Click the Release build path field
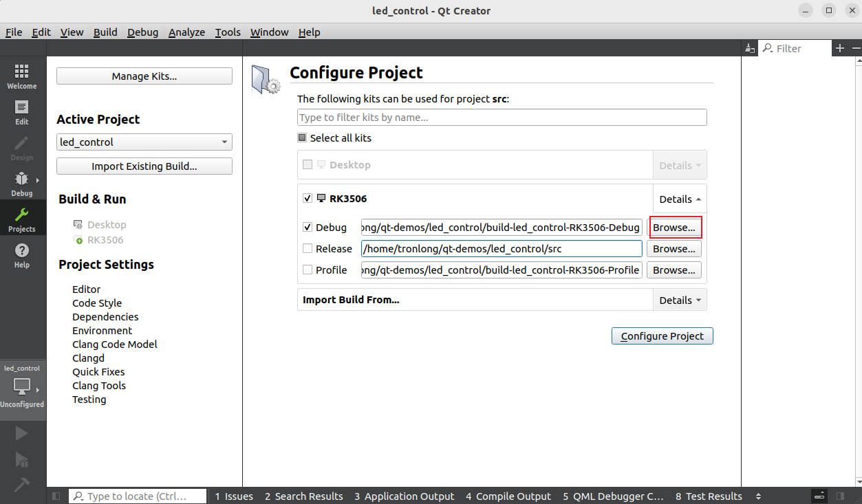Screen dimensions: 862x504 502,249
